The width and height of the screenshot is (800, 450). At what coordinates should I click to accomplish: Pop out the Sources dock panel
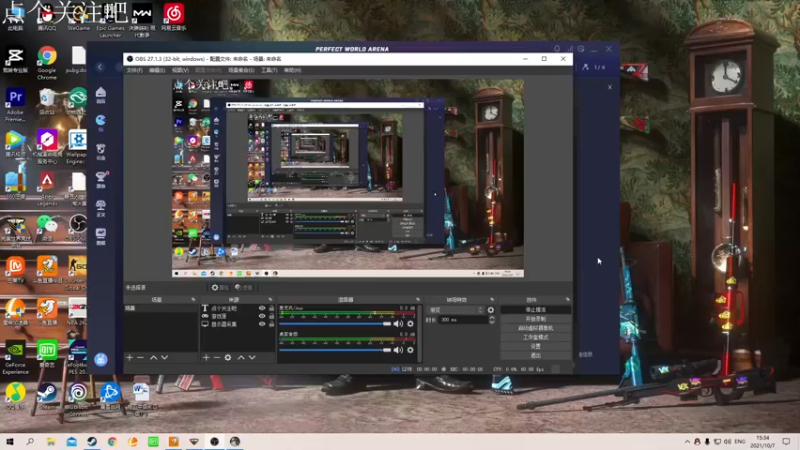pyautogui.click(x=270, y=299)
